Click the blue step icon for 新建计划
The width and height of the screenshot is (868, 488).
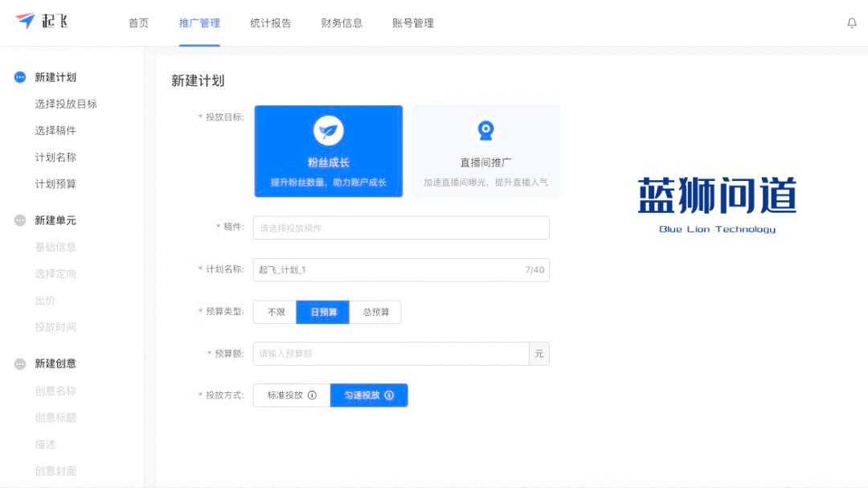click(x=18, y=77)
